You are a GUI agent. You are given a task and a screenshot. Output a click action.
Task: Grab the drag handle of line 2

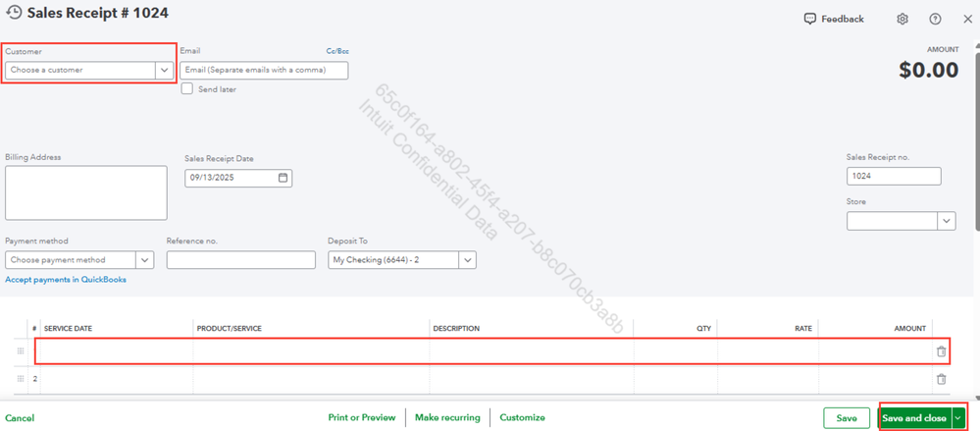pos(21,378)
